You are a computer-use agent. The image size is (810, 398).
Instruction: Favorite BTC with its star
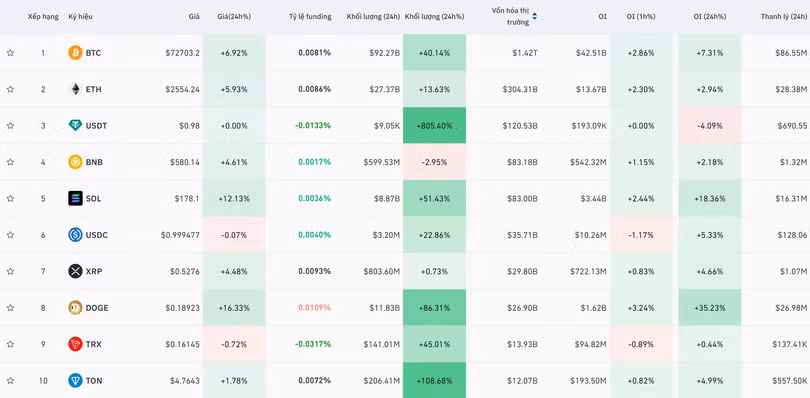tap(10, 53)
